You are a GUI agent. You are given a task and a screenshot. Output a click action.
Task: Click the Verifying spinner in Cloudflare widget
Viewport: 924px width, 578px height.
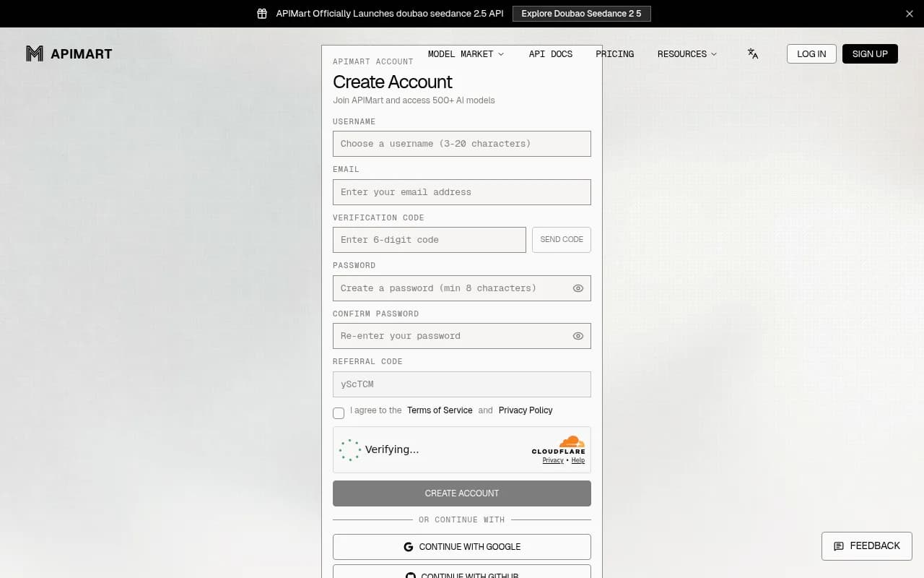click(x=350, y=450)
